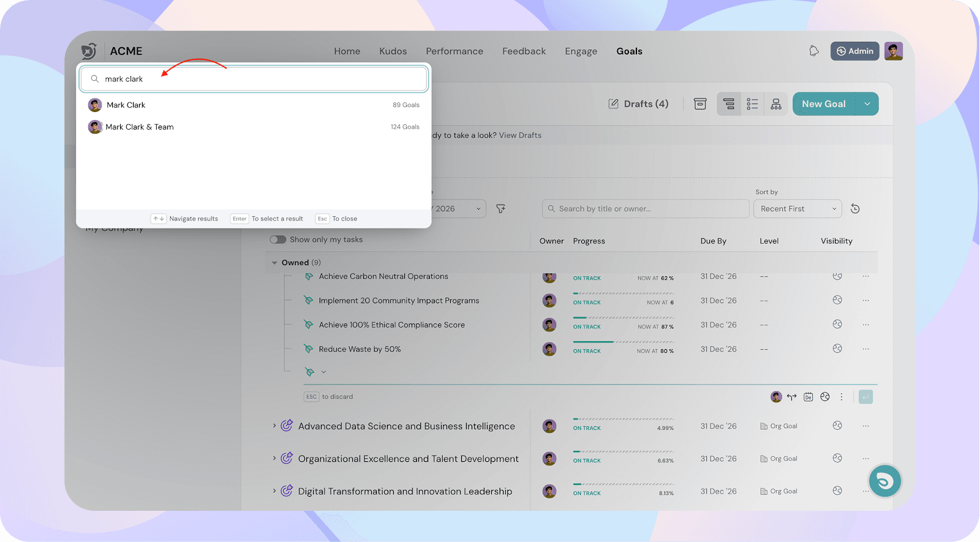
Task: Open the Performance menu
Action: 454,51
